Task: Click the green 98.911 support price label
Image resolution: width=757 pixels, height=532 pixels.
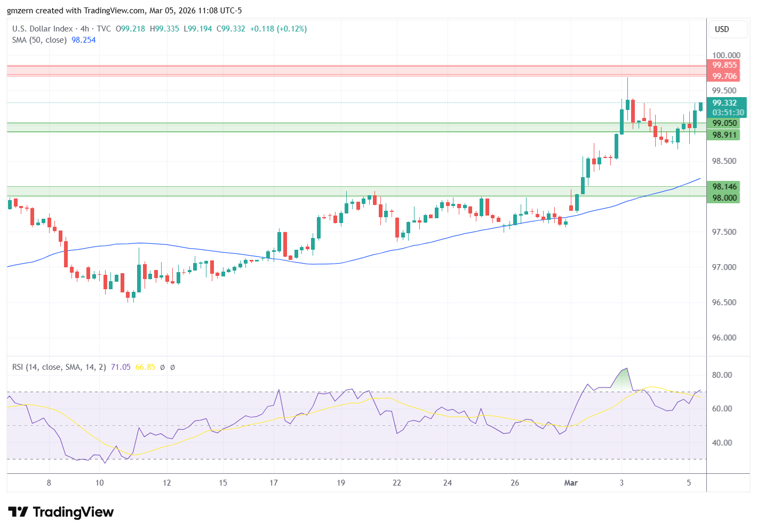Action: pyautogui.click(x=724, y=135)
